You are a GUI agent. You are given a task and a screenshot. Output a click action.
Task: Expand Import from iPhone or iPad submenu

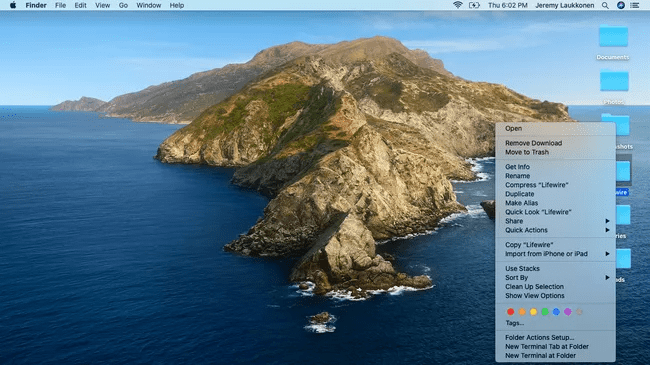click(x=555, y=254)
